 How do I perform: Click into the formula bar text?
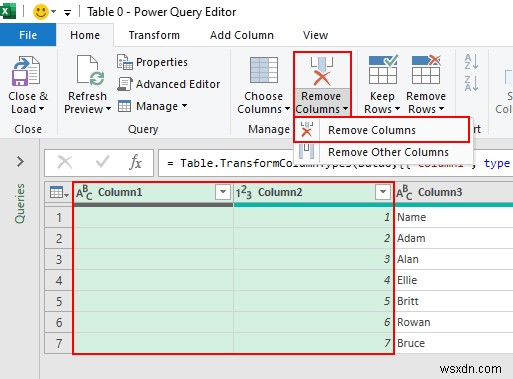pos(335,163)
